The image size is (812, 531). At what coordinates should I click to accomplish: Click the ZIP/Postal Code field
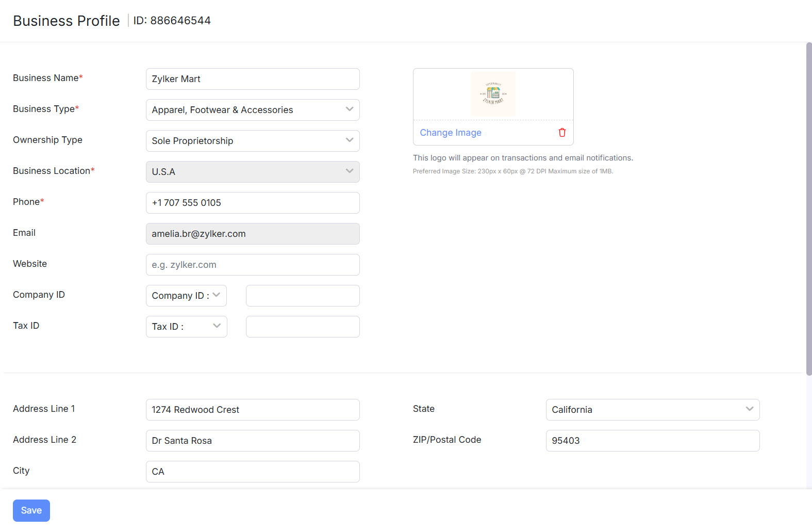652,441
